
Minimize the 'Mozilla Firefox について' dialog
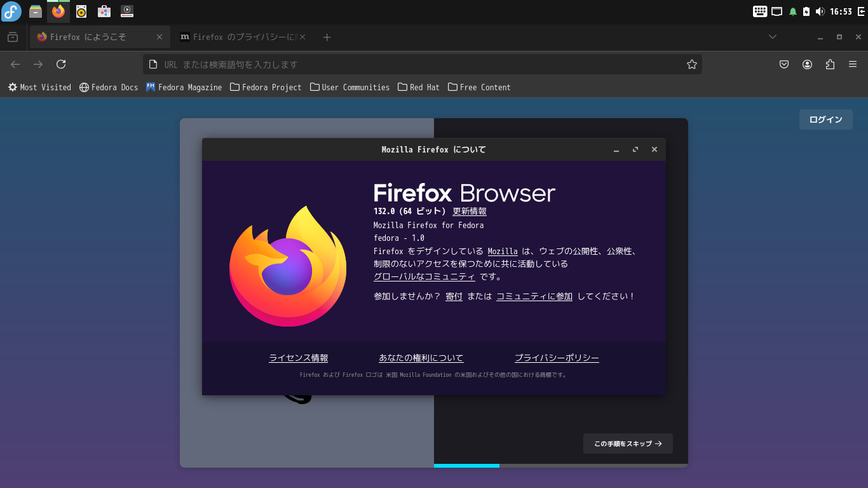pos(616,150)
